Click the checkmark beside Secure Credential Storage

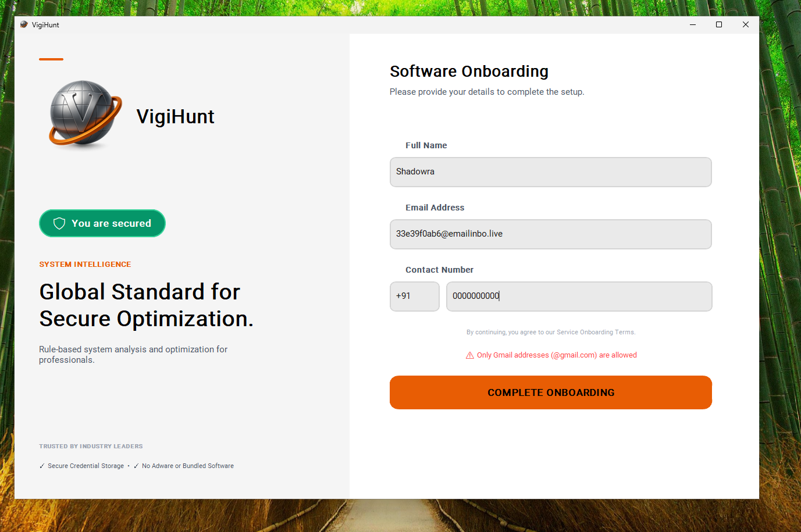click(x=42, y=466)
